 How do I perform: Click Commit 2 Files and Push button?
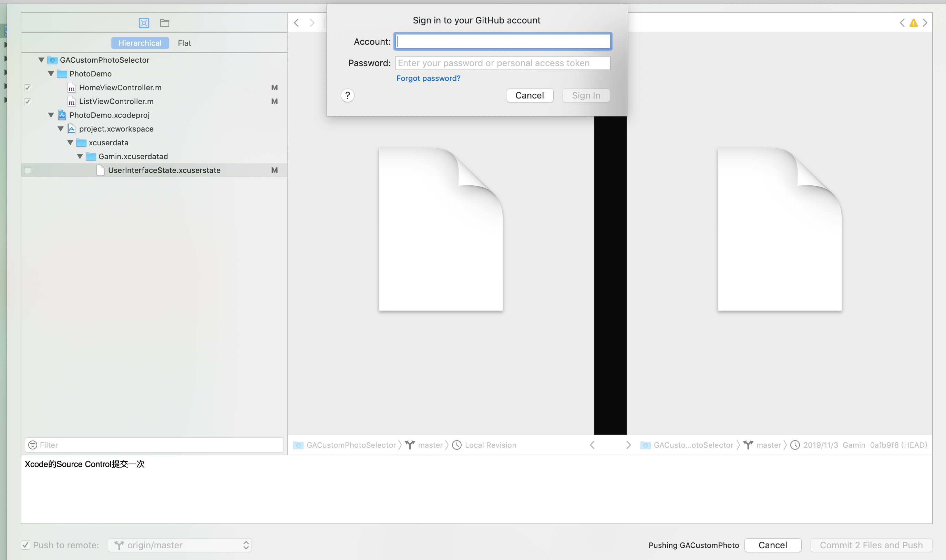tap(871, 545)
